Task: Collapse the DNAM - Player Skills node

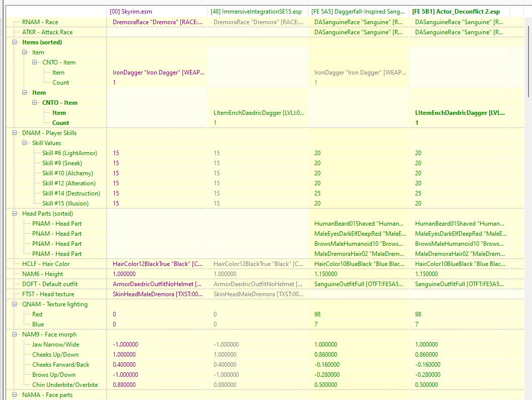Action: tap(14, 132)
